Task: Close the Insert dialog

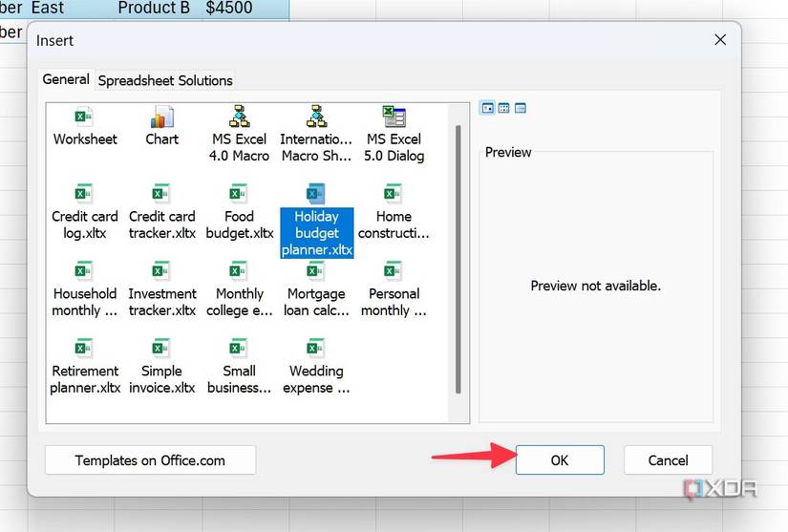Action: (x=720, y=40)
